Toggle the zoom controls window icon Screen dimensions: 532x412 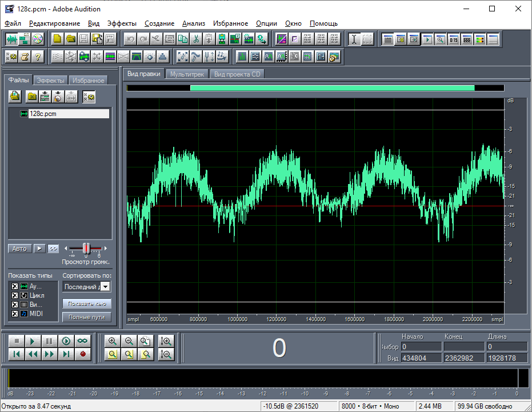coord(441,39)
